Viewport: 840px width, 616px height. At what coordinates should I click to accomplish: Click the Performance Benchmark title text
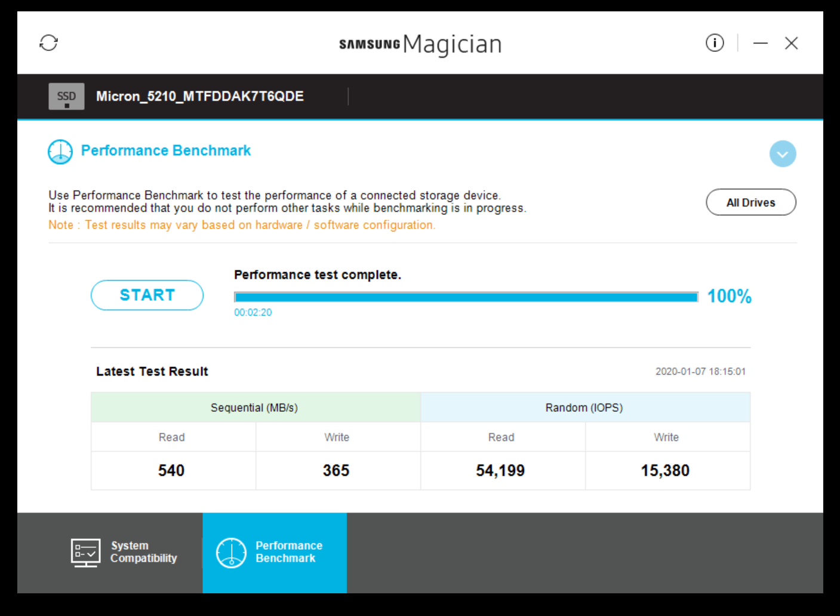click(x=166, y=150)
